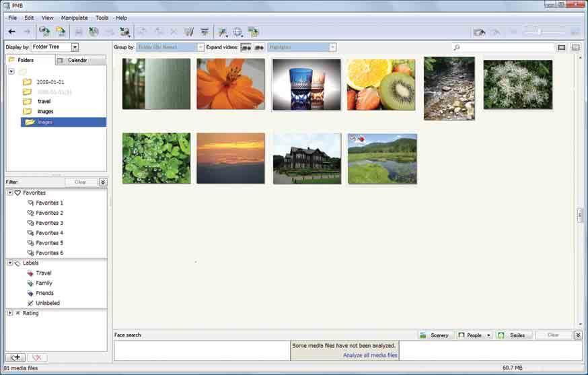Collapse the root folder tree node
Image resolution: width=588 pixels, height=375 pixels.
click(11, 71)
